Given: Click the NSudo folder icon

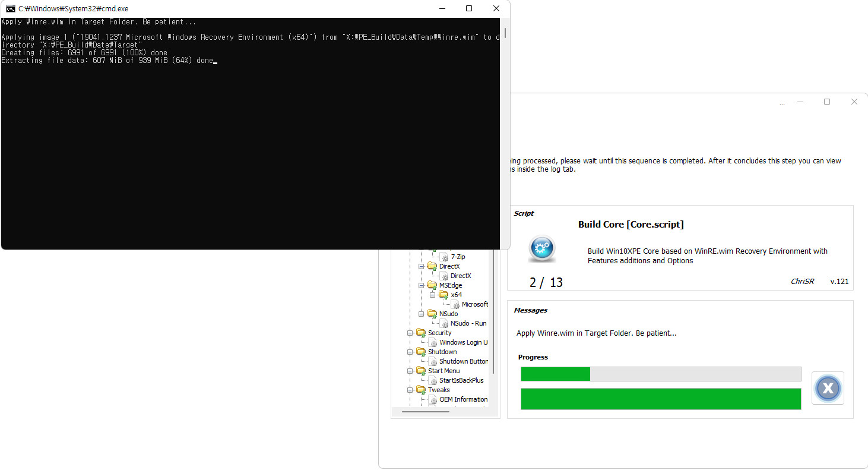Looking at the screenshot, I should click(432, 314).
